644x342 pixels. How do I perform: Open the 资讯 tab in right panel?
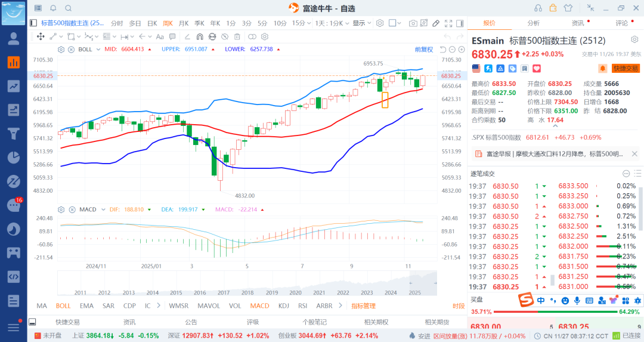578,23
